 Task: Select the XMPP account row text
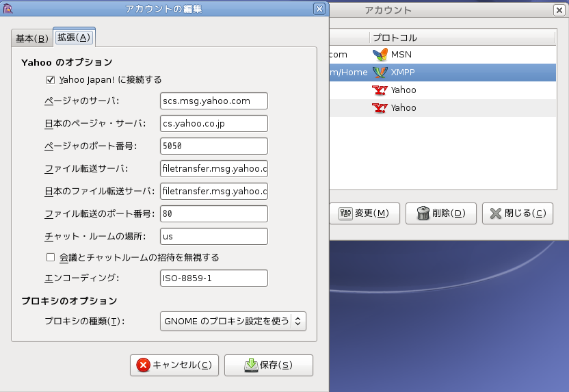(x=402, y=73)
